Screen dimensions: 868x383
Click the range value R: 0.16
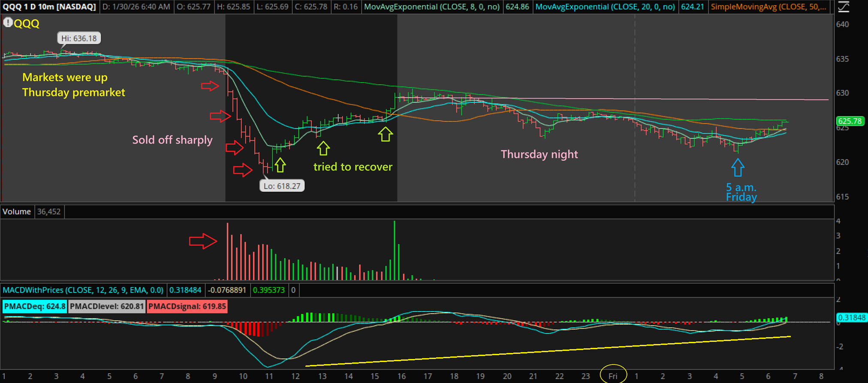click(346, 7)
